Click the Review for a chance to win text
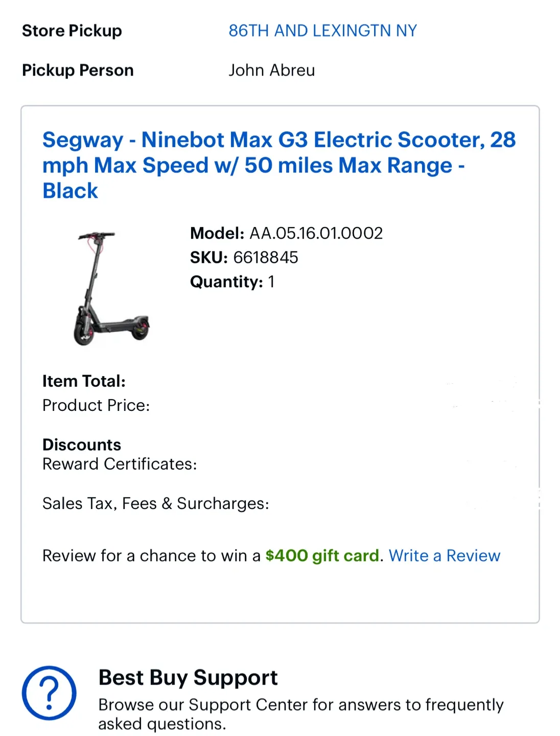Screen dimensions: 560x736 [x=151, y=556]
